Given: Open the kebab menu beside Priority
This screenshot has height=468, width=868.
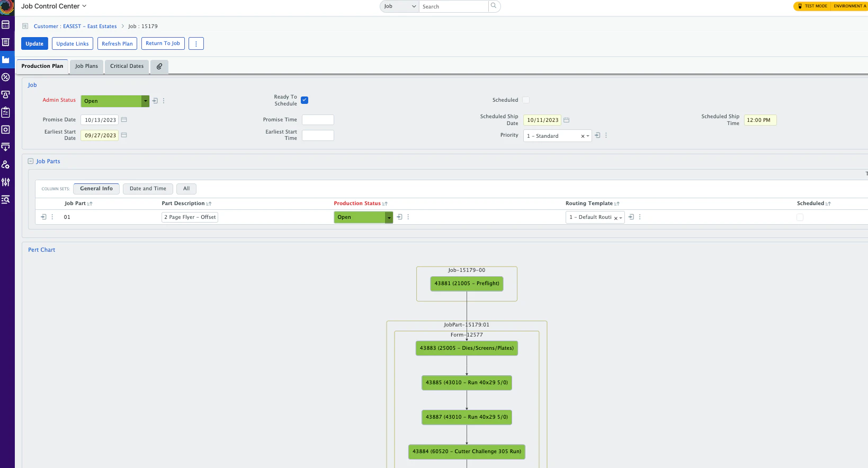Looking at the screenshot, I should [x=606, y=136].
